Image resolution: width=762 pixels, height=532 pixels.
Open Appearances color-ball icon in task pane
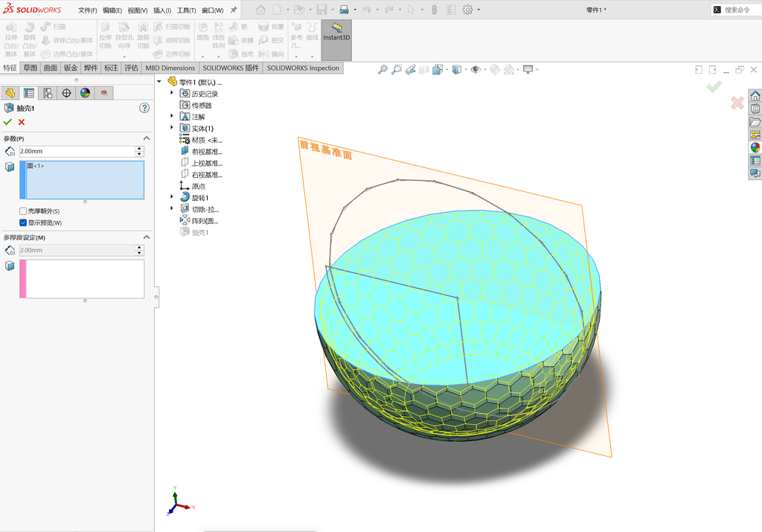point(755,147)
